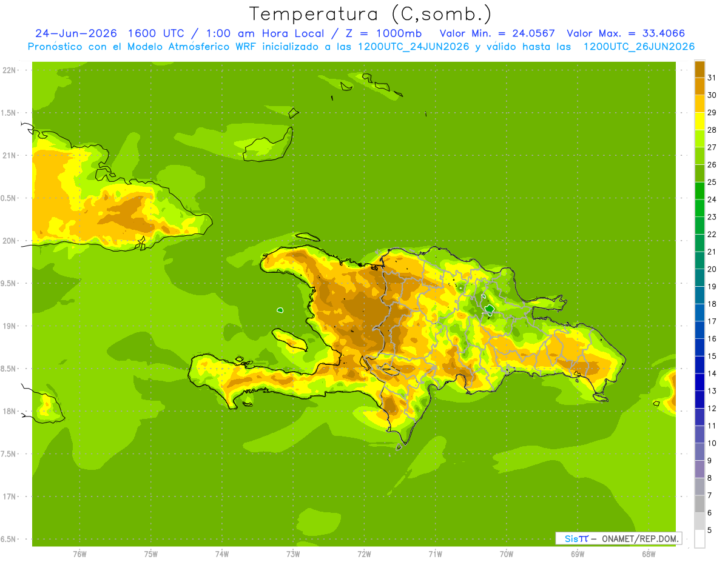Viewport: 728px width, 562px height.
Task: Click the "75W" longitude axis label
Action: [x=151, y=554]
